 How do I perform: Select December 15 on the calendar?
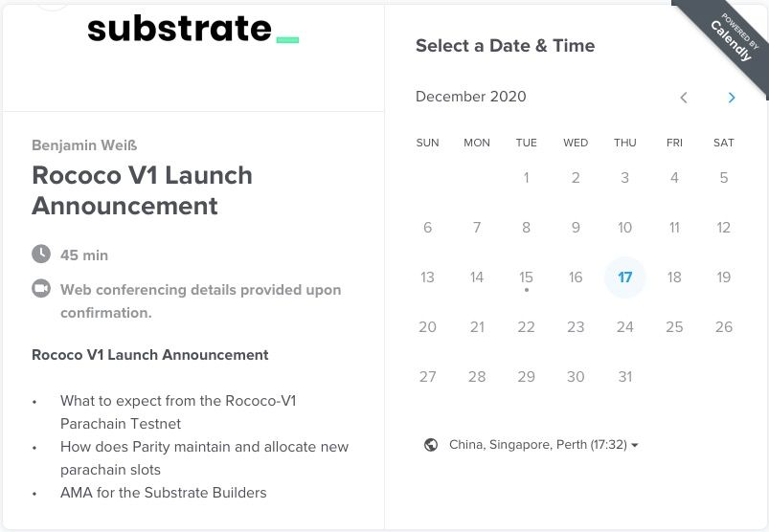tap(527, 277)
